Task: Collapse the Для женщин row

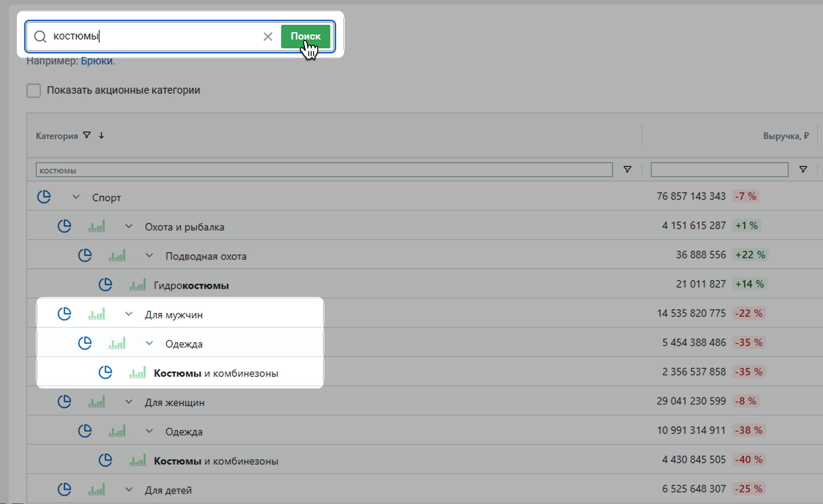Action: coord(129,402)
